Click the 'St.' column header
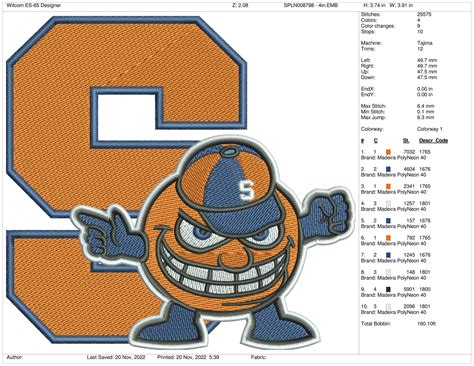474x366 pixels. point(406,141)
